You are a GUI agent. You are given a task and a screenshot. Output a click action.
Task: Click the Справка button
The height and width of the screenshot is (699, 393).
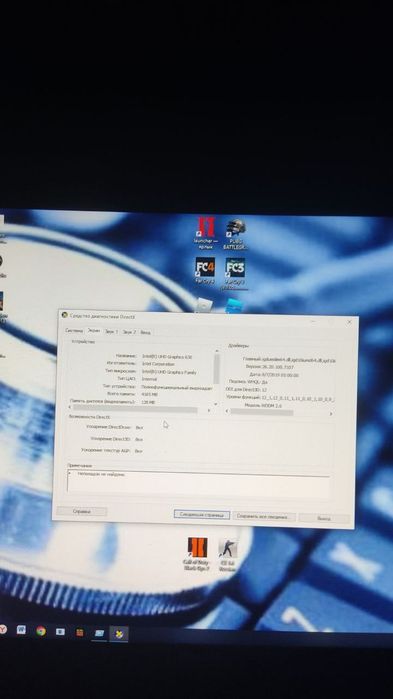[82, 511]
